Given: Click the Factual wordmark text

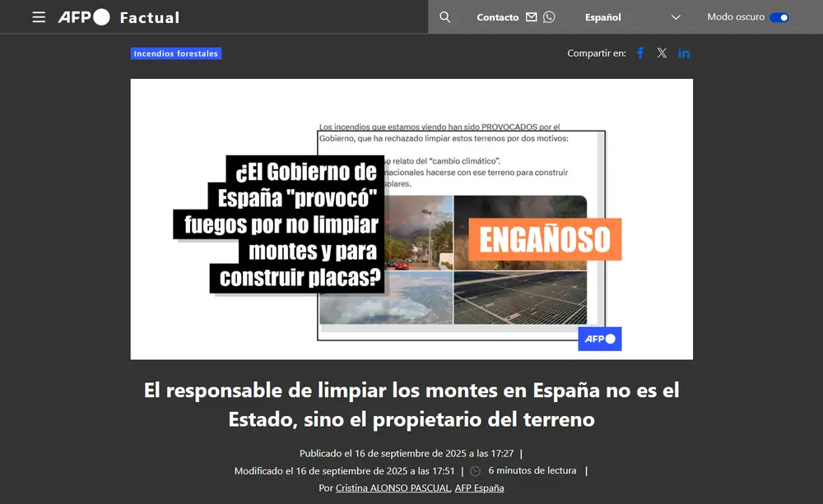Looking at the screenshot, I should 150,18.
